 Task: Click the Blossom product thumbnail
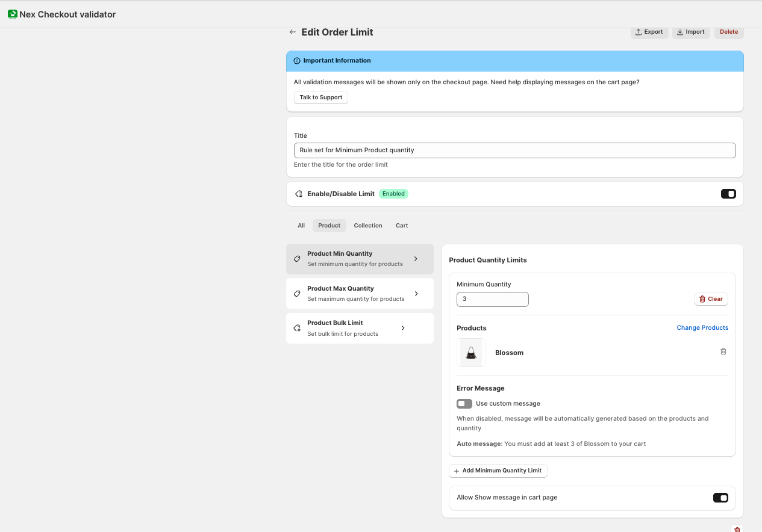pyautogui.click(x=471, y=353)
